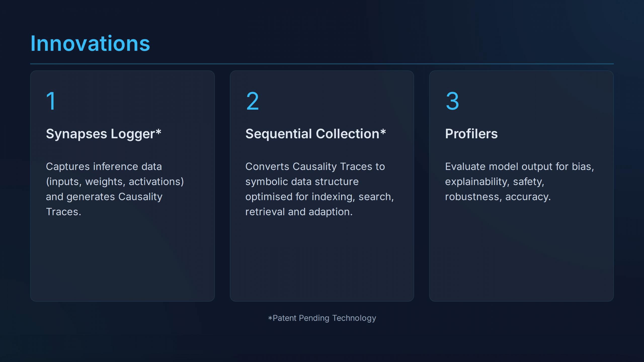
Task: Select the large number 1 on the first card
Action: tap(51, 101)
